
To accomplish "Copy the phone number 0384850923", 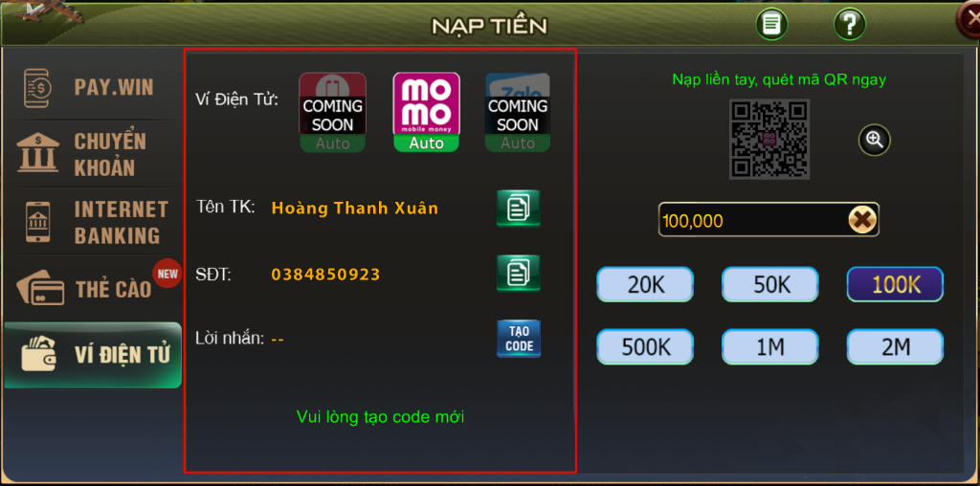I will pos(518,273).
